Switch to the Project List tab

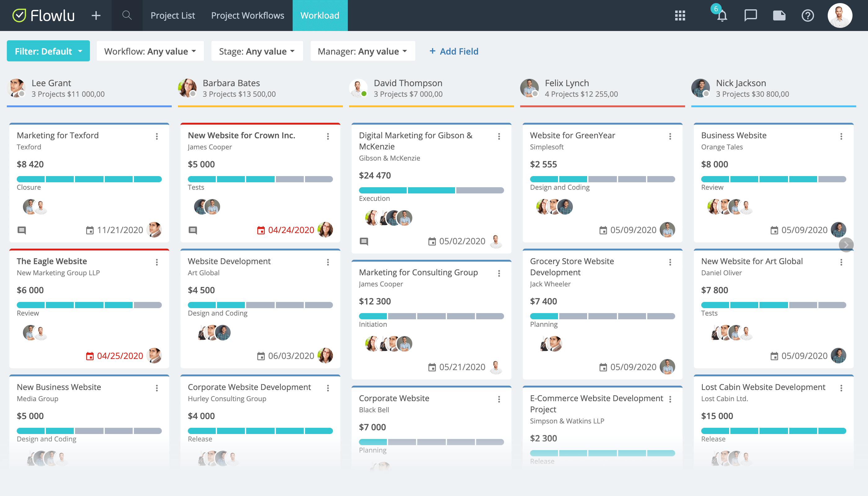point(172,15)
